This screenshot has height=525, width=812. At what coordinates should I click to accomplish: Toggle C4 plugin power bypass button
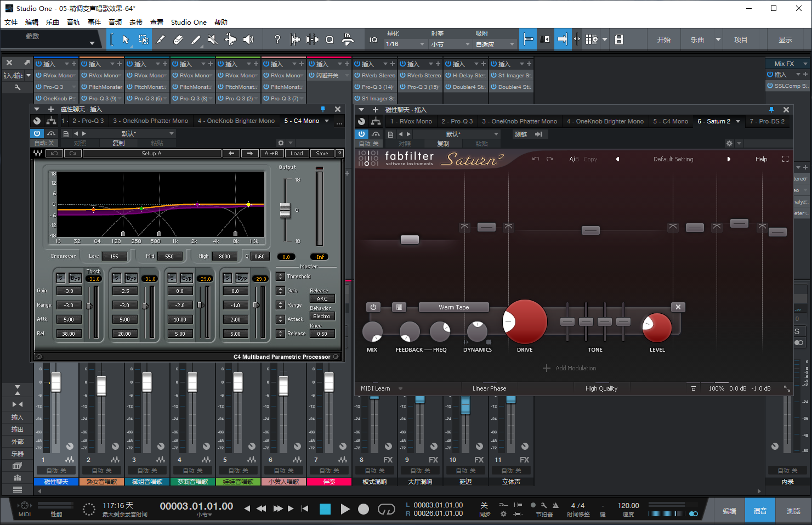[x=37, y=133]
